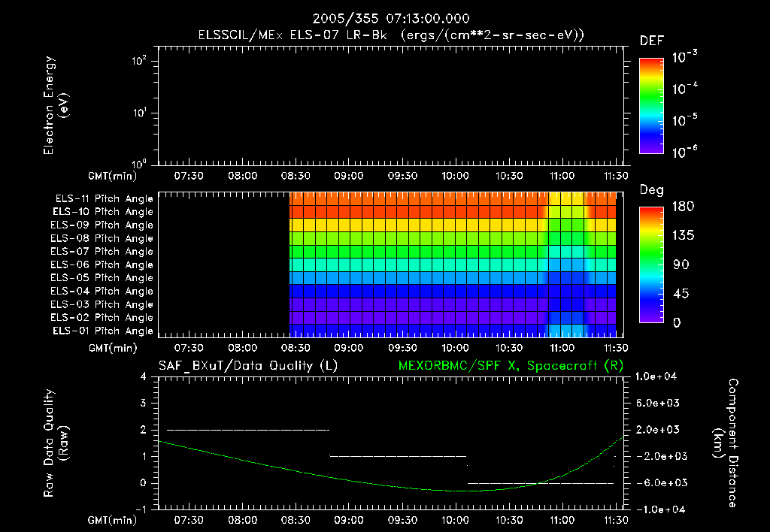The width and height of the screenshot is (770, 532).
Task: Click the white data quality segment at level 0
Action: [x=541, y=483]
